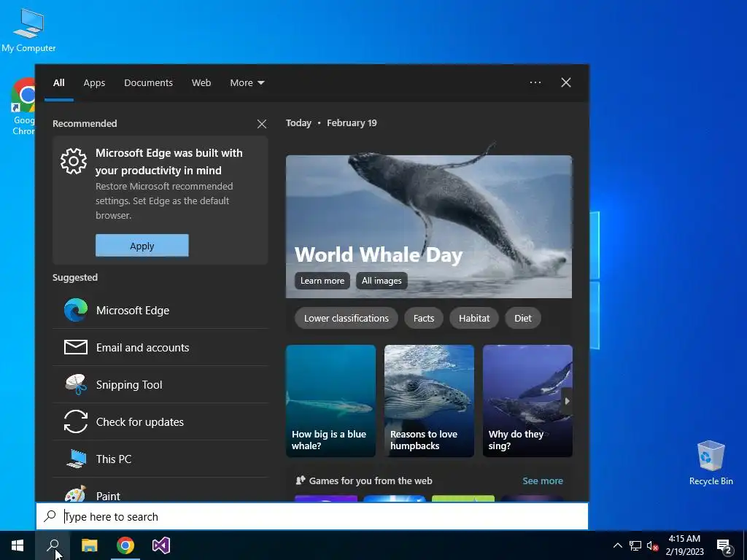This screenshot has height=560, width=747.
Task: Show hidden system tray icons
Action: (617, 545)
